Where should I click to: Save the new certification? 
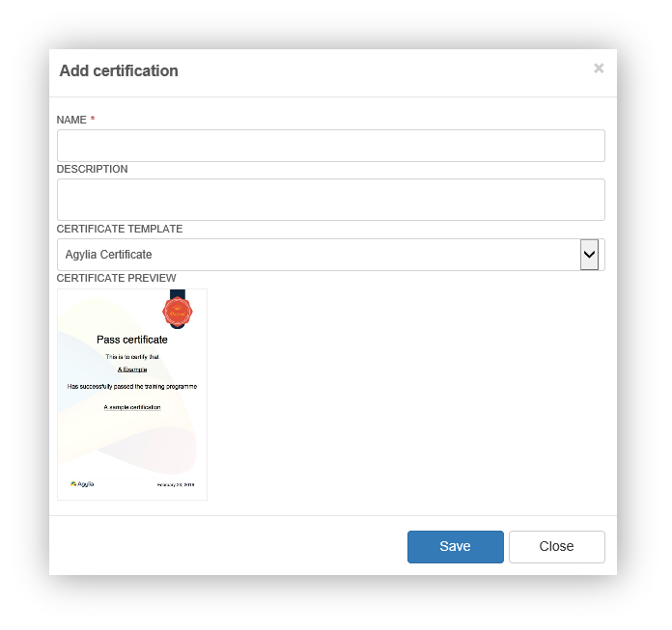pos(456,546)
